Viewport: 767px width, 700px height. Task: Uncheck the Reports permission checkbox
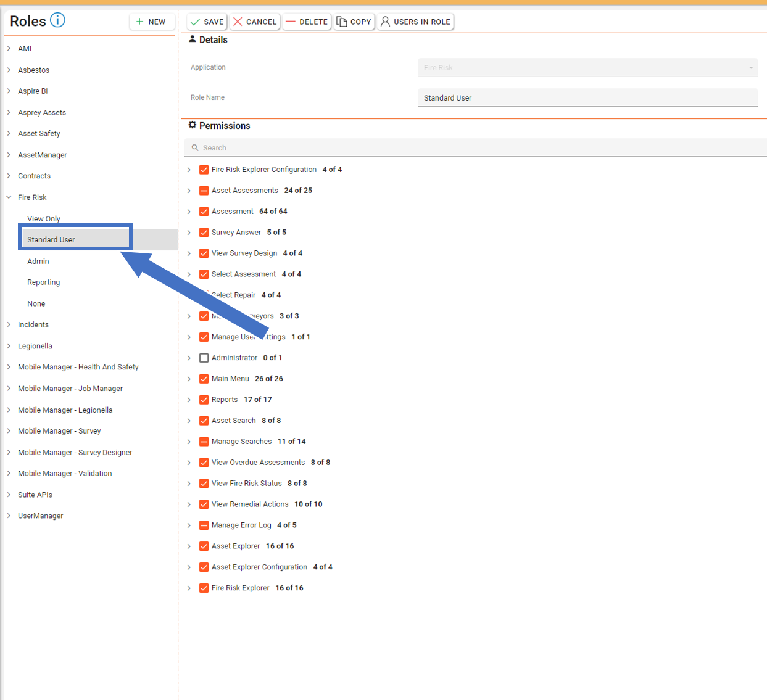204,400
